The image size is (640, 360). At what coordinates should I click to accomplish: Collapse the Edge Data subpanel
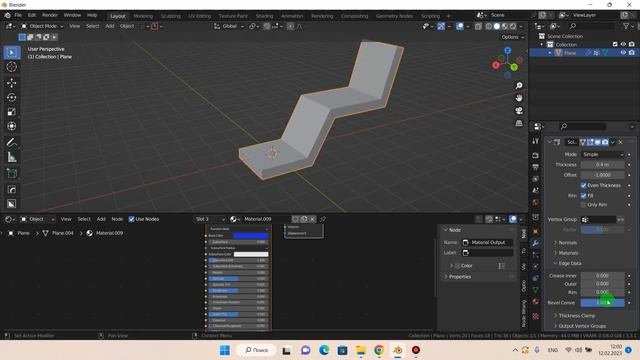click(x=569, y=263)
